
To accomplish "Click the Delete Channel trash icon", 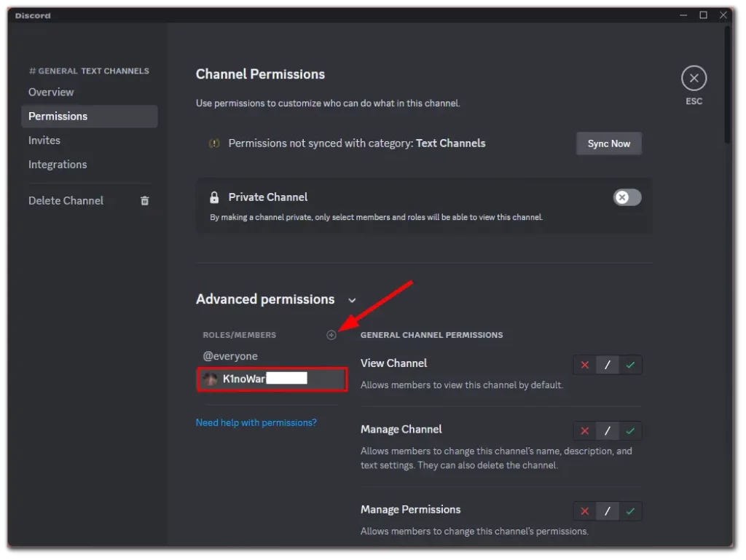I will pyautogui.click(x=145, y=200).
